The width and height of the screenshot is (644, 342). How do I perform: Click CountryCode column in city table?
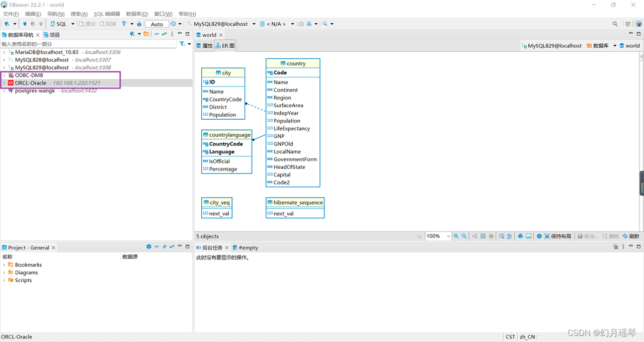[225, 99]
